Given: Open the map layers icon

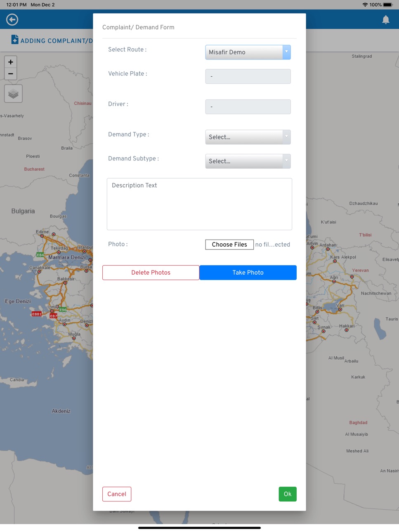Looking at the screenshot, I should [13, 94].
